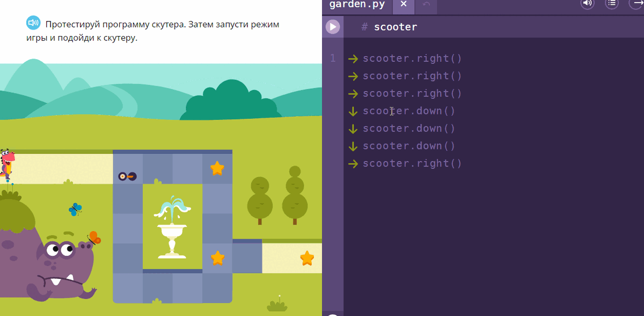Select the garden.py tab
This screenshot has width=644, height=316.
click(x=357, y=5)
